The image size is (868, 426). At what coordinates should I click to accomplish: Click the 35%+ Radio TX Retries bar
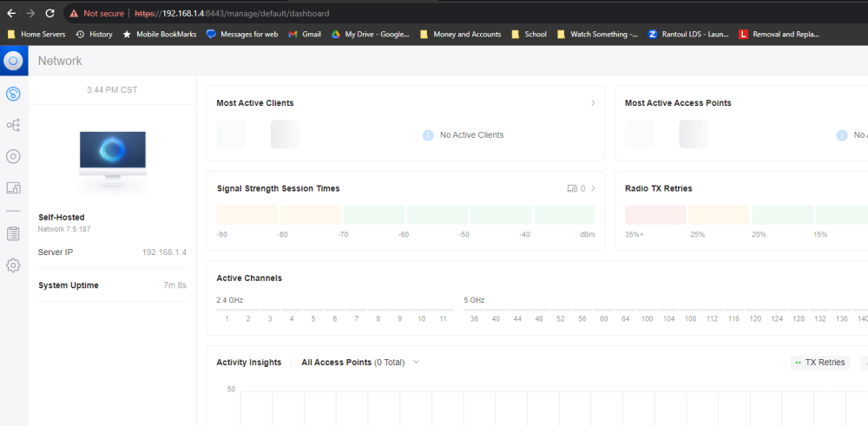[x=655, y=214]
